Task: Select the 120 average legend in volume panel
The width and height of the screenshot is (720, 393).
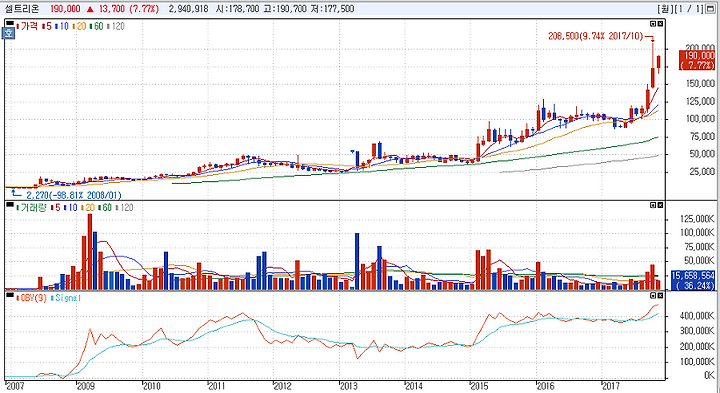Action: click(x=124, y=208)
